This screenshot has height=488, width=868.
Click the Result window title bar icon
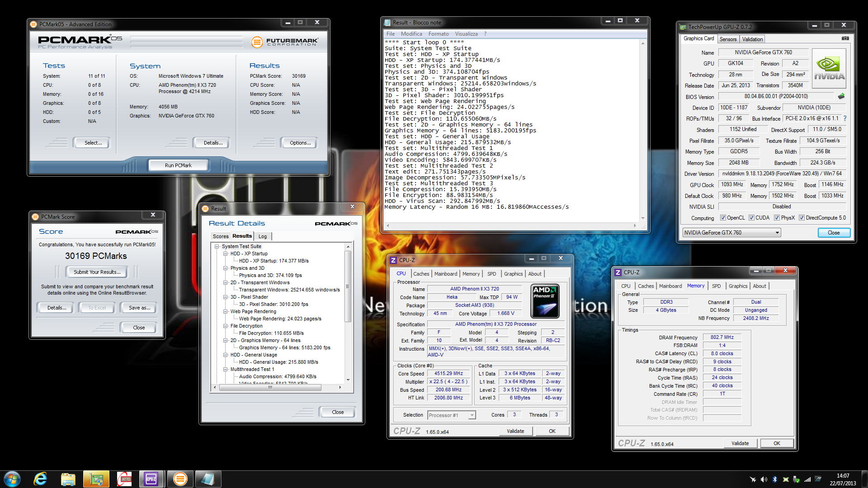(206, 209)
